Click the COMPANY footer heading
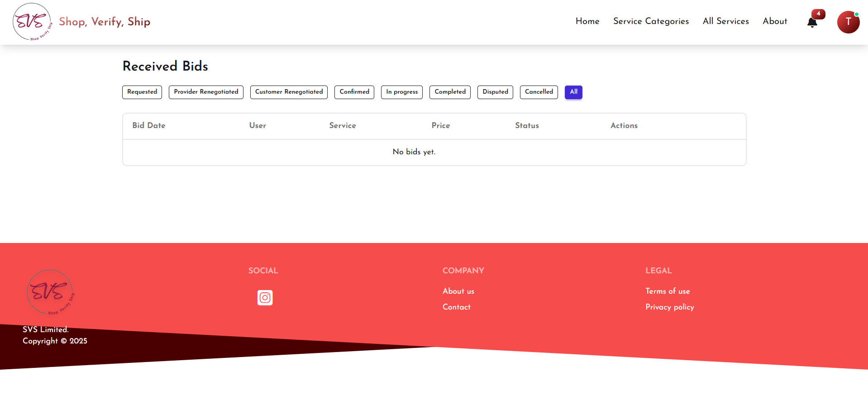The image size is (868, 419). [x=463, y=271]
